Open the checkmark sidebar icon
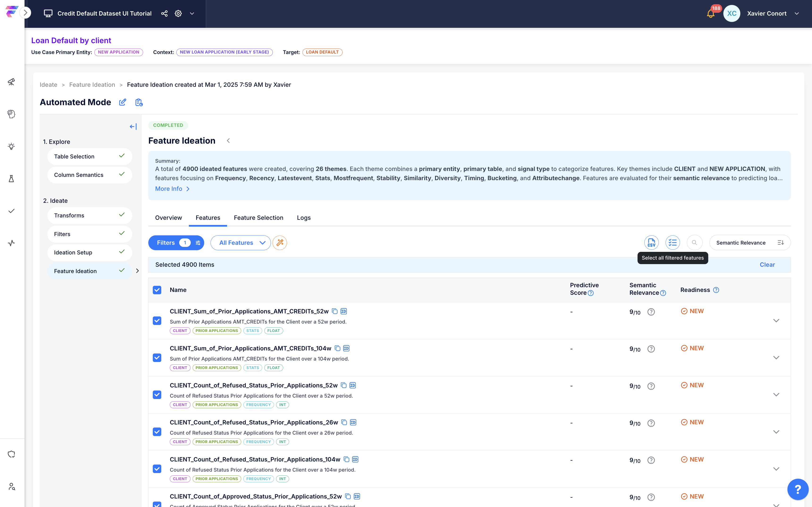The height and width of the screenshot is (507, 812). click(11, 211)
